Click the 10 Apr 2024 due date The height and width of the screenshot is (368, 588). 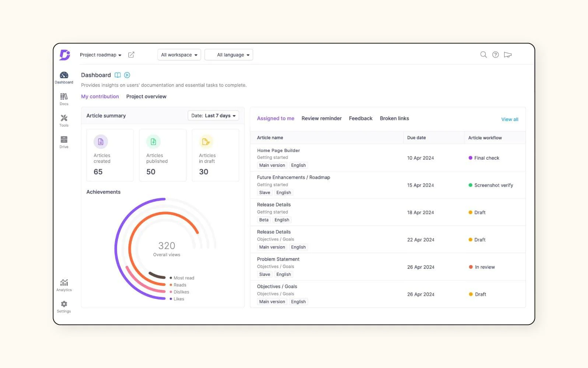pyautogui.click(x=420, y=158)
